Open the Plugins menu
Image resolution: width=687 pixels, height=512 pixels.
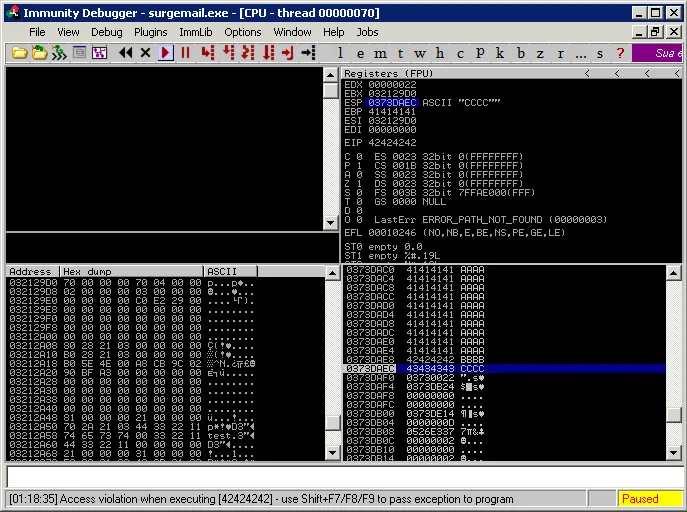coord(151,32)
